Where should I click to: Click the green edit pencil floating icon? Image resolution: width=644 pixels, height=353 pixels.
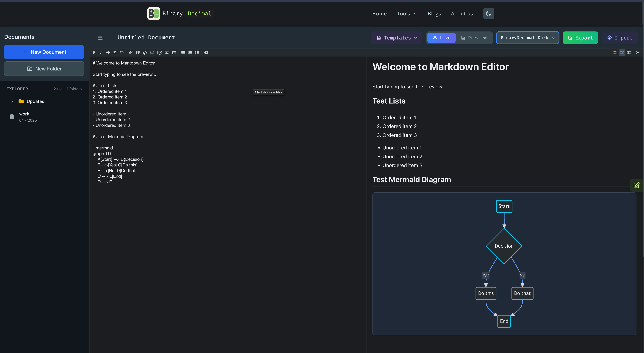636,185
